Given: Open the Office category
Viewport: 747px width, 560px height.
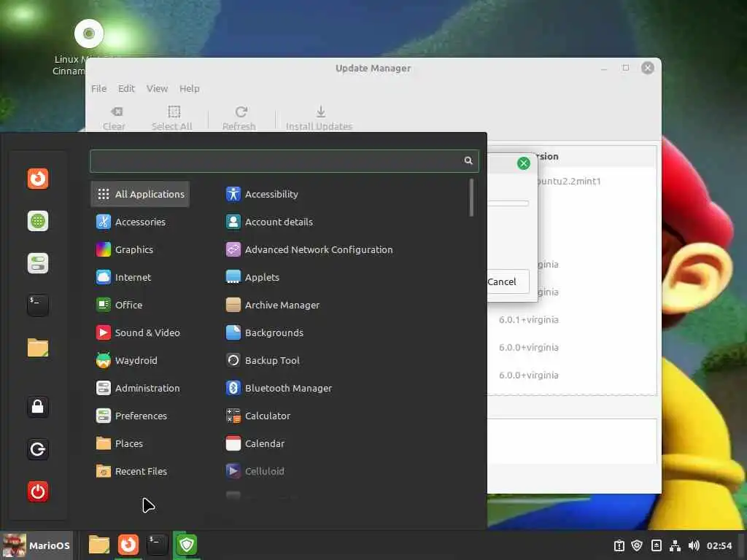Looking at the screenshot, I should click(x=120, y=305).
